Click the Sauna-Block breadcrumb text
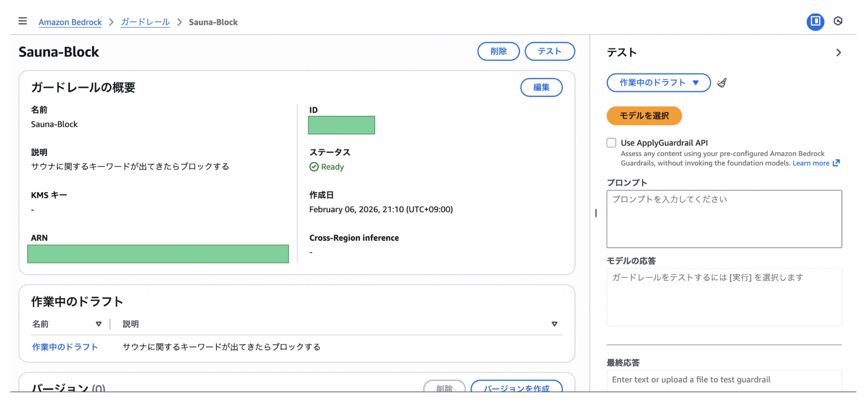This screenshot has width=868, height=403. pyautogui.click(x=213, y=22)
